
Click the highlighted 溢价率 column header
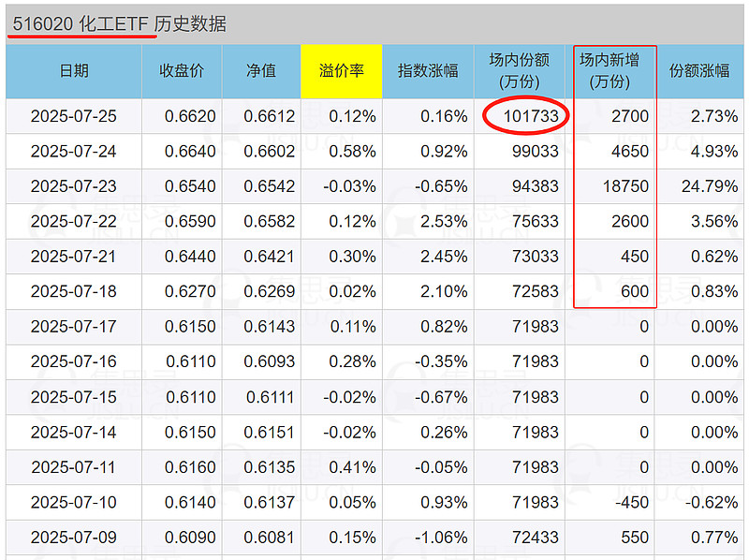coord(342,71)
